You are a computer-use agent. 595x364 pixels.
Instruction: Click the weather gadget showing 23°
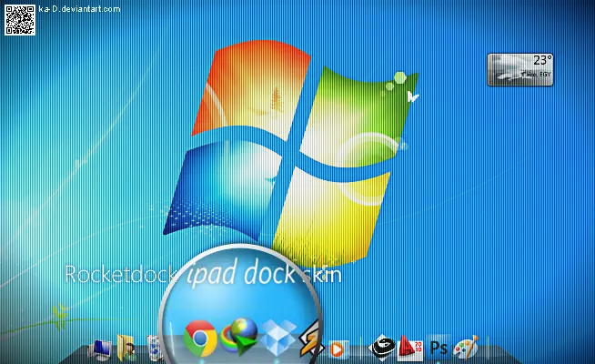[x=519, y=69]
